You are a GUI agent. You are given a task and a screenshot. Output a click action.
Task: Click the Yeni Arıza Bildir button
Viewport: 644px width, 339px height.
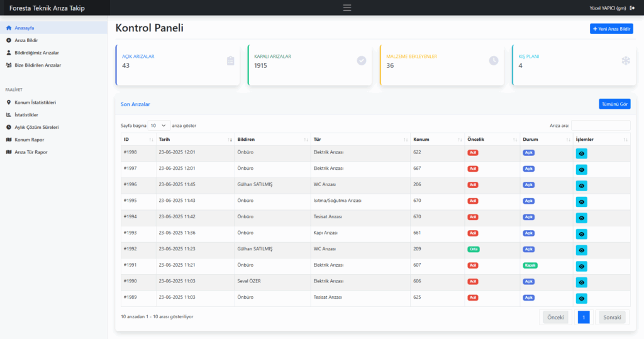coord(611,29)
